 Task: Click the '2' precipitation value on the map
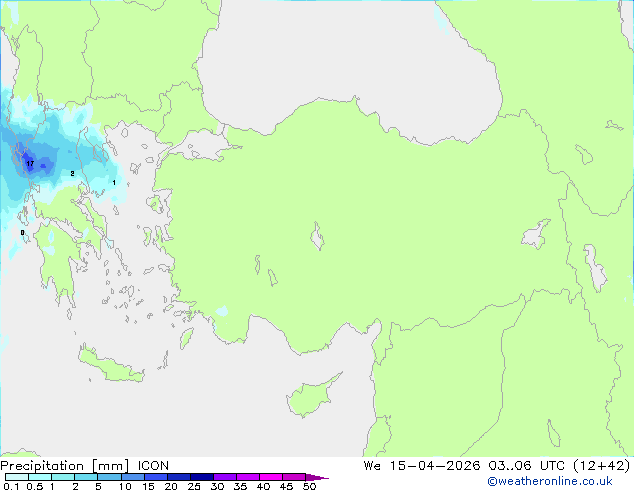pos(72,173)
